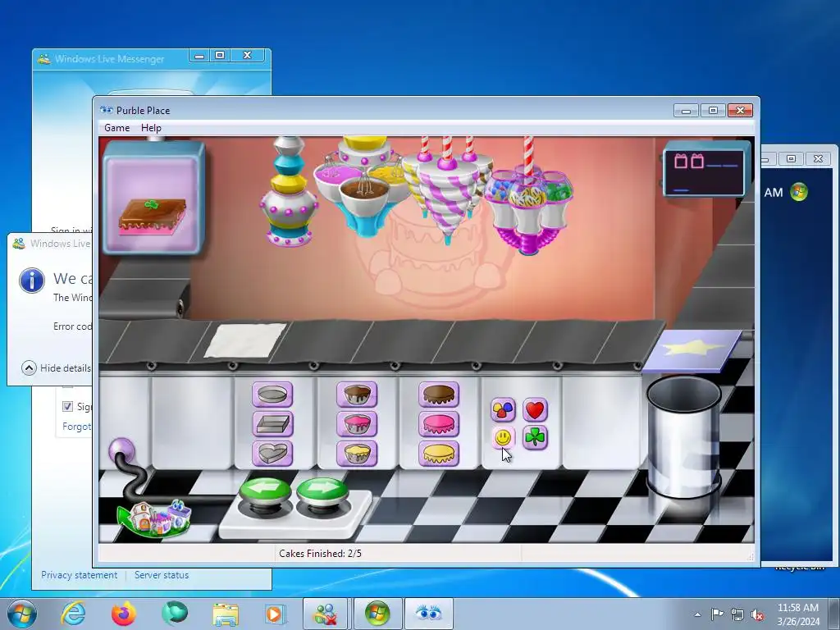
Task: Select the heart-shaped cake pan
Action: (272, 454)
